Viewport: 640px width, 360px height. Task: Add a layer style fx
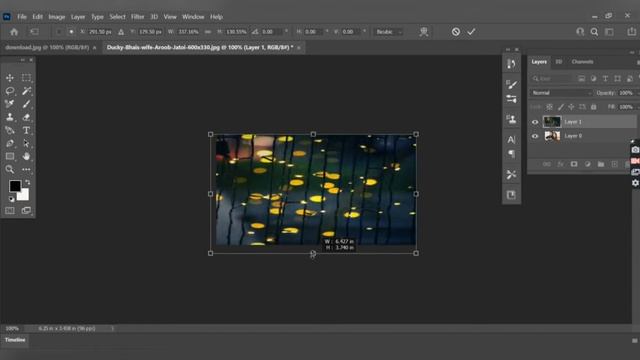pos(560,164)
